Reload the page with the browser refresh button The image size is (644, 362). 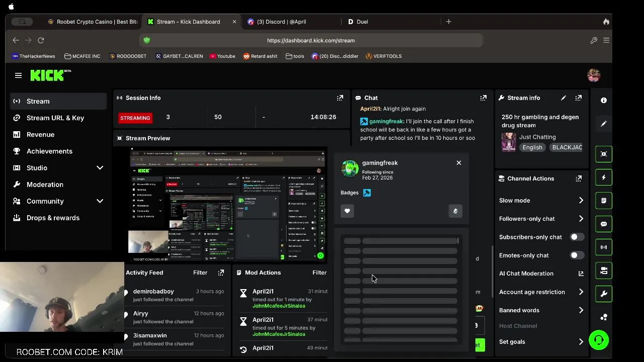(41, 40)
